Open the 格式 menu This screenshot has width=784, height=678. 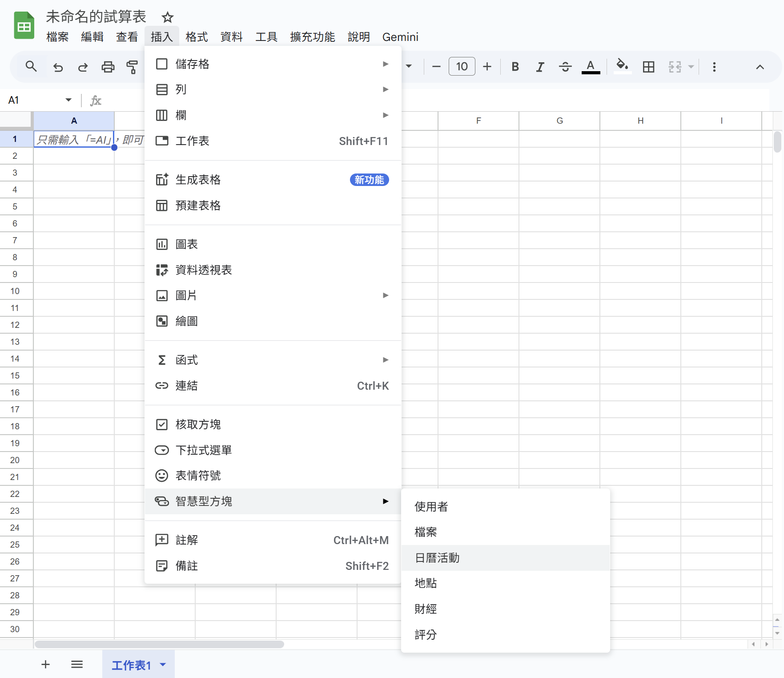[197, 37]
